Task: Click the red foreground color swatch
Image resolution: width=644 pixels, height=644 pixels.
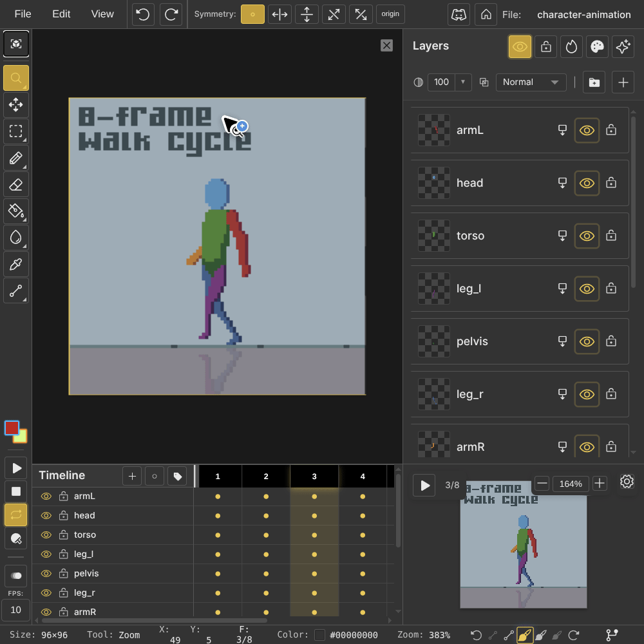Action: pyautogui.click(x=12, y=428)
